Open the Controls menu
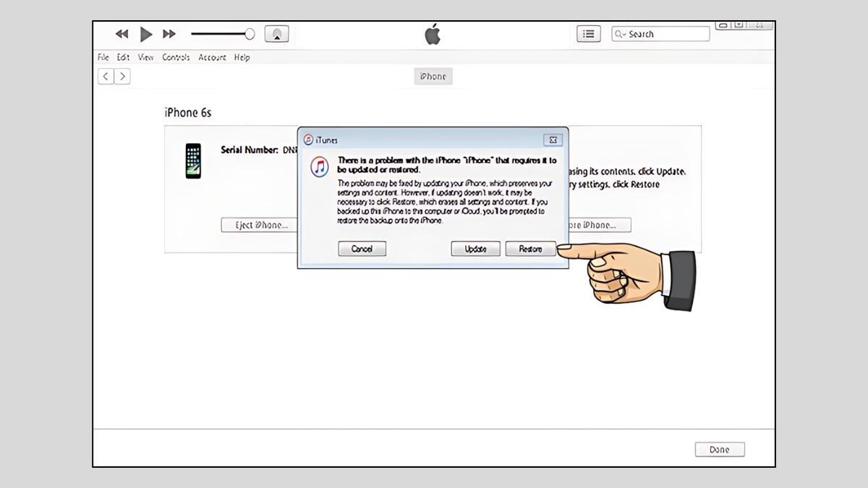Viewport: 868px width, 488px height. tap(176, 58)
